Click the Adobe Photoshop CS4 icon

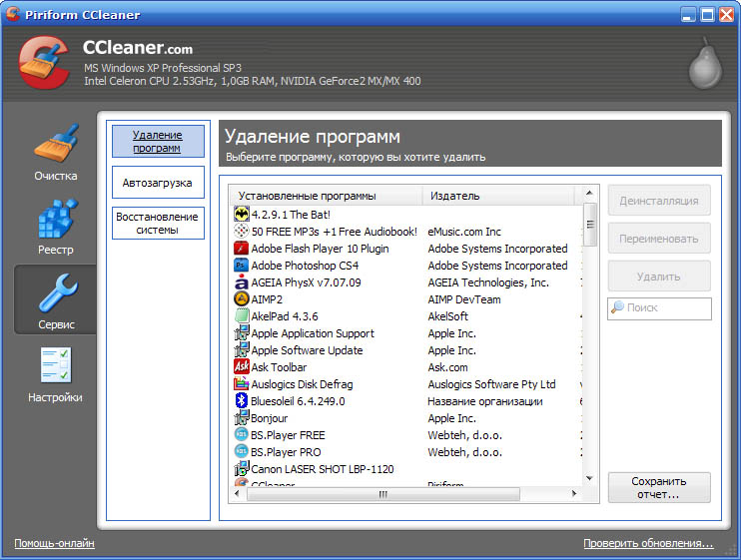pyautogui.click(x=241, y=266)
